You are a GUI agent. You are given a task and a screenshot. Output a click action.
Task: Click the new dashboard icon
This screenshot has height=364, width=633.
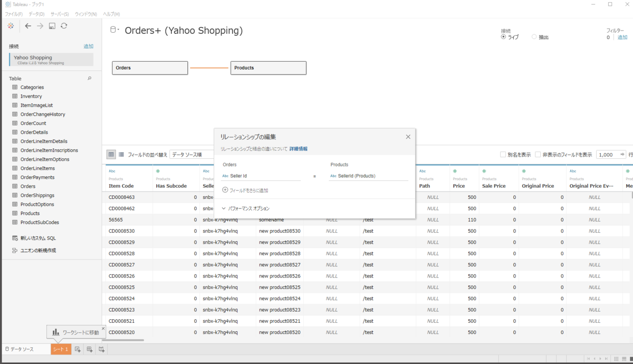point(90,349)
